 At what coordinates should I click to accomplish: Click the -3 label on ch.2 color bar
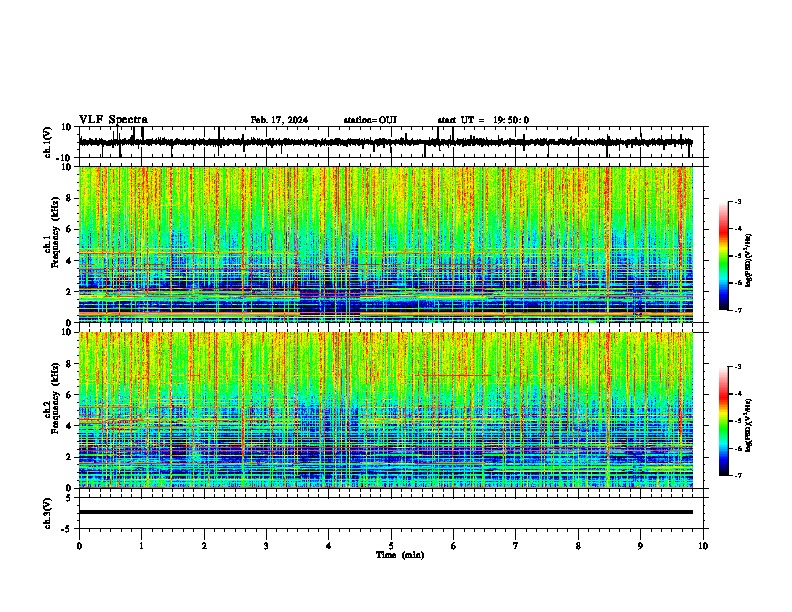click(737, 367)
